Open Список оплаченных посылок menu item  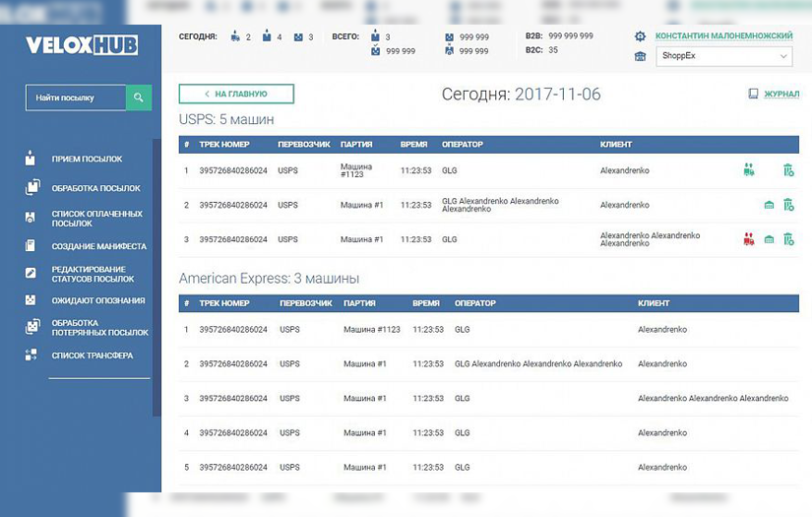coord(96,218)
